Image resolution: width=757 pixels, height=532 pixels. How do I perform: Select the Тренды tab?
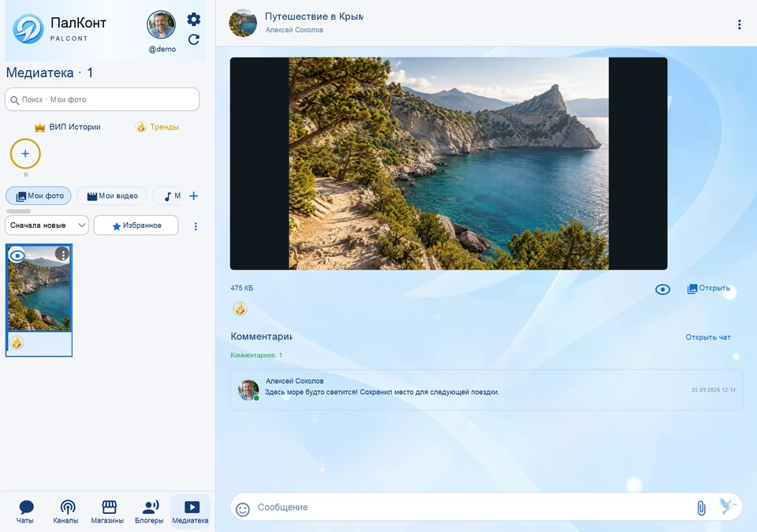point(157,127)
